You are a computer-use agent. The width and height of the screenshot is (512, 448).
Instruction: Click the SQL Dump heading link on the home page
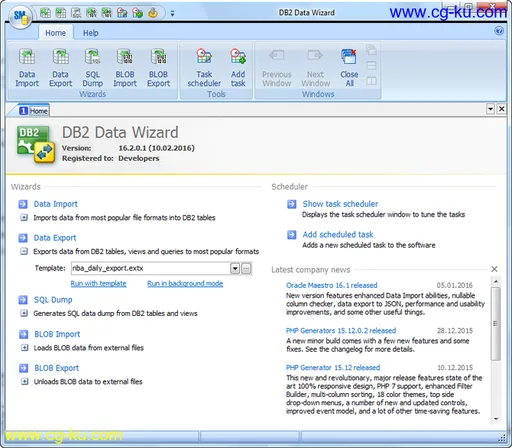point(53,300)
